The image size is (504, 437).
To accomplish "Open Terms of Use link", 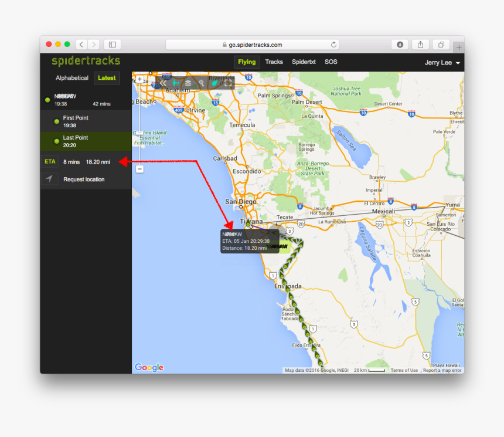I will click(404, 370).
